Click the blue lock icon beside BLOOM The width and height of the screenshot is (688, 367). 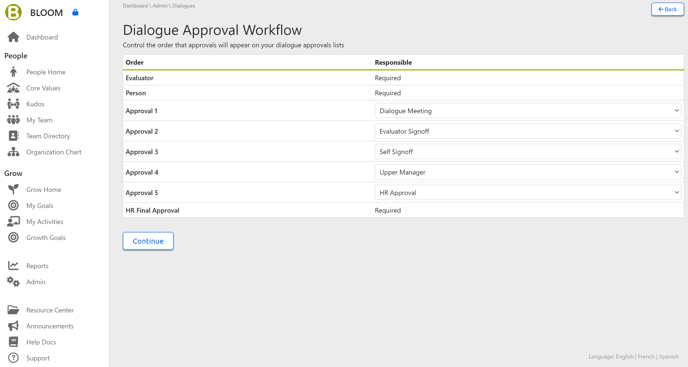pos(75,12)
